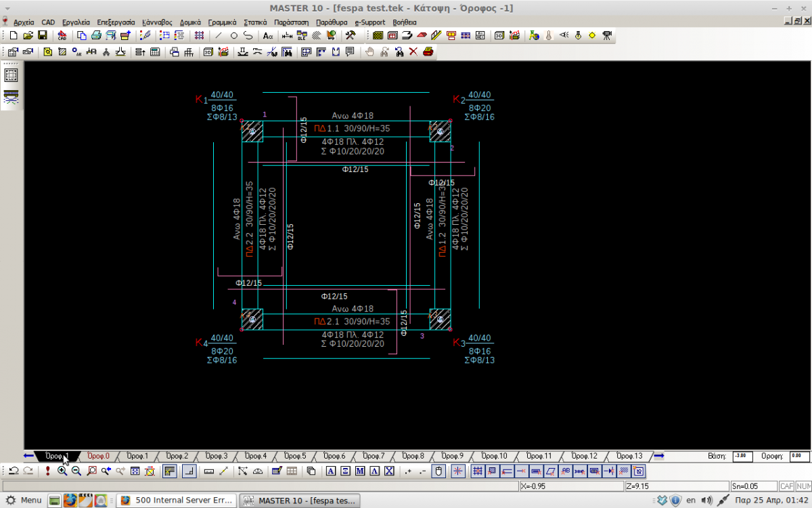
Task: Open the Αρχεία menu
Action: click(x=24, y=22)
